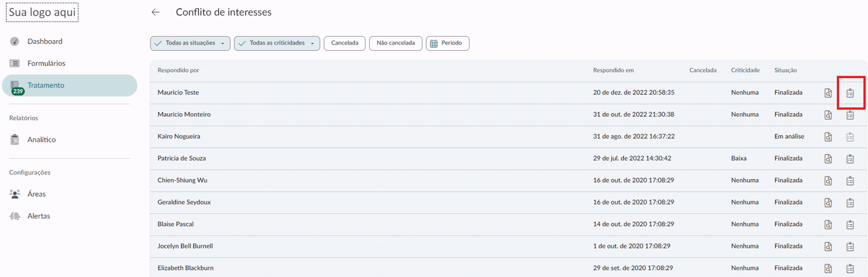
Task: Open Elizabeth Blackburn treatment clipboard icon
Action: (x=850, y=269)
